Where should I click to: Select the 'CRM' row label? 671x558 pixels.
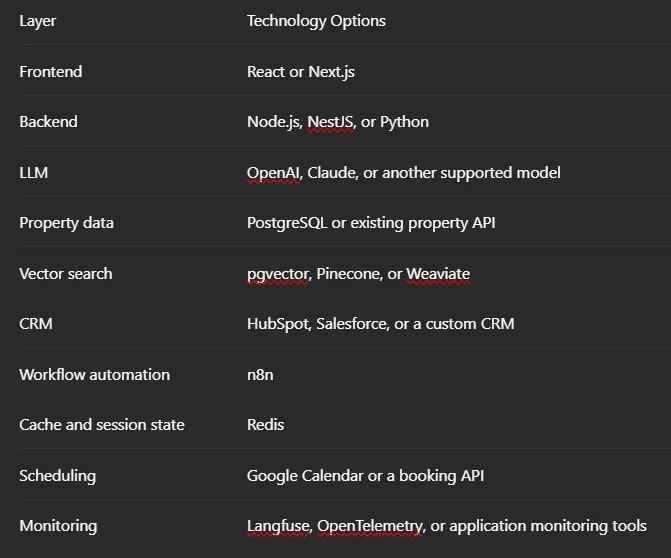pos(36,324)
